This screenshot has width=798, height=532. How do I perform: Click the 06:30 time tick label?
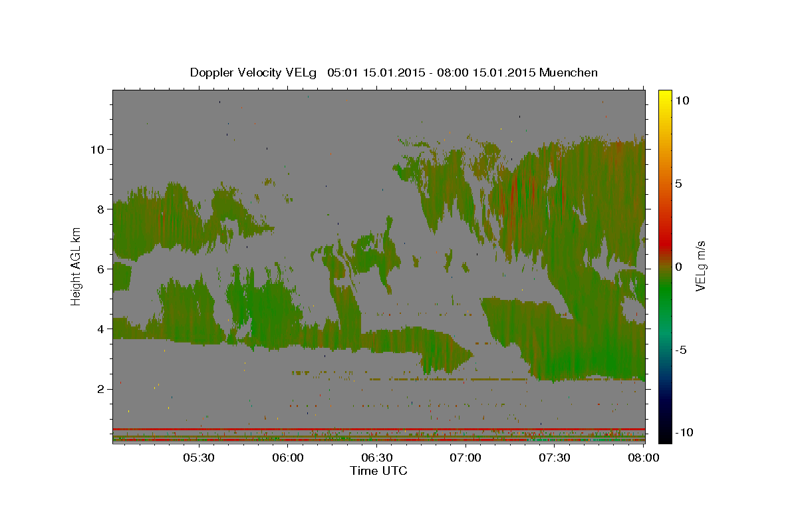[376, 458]
